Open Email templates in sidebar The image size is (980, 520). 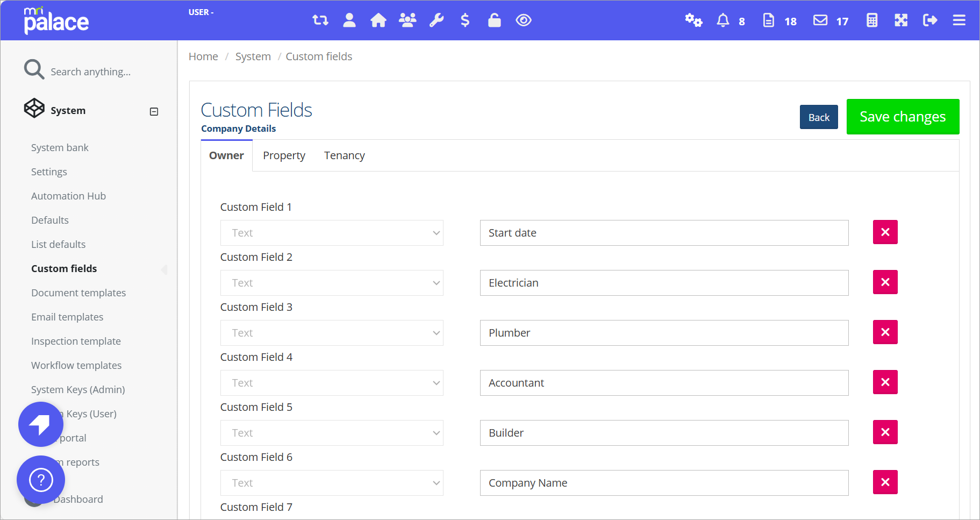pyautogui.click(x=67, y=317)
